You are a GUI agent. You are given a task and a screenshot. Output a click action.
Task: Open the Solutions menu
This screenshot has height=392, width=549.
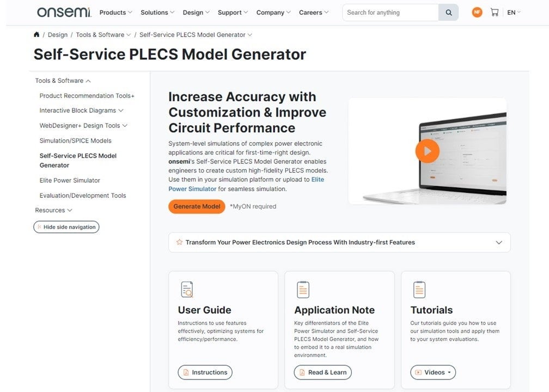pos(157,13)
